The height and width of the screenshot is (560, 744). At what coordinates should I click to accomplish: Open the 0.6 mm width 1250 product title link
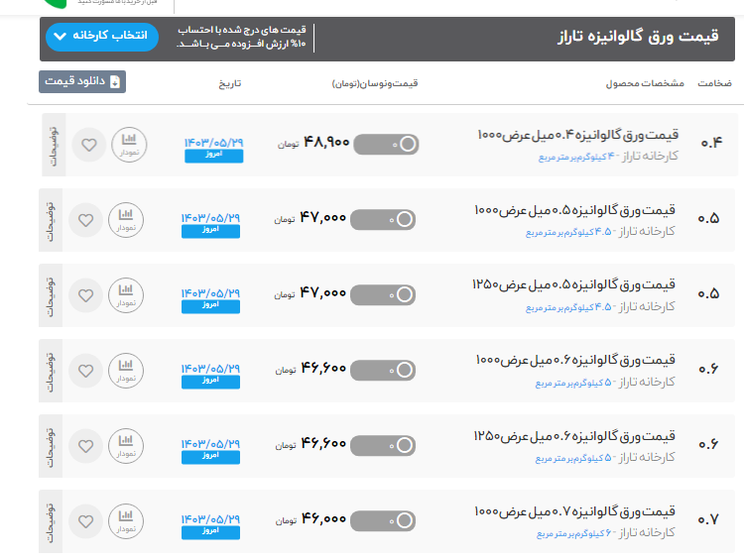(x=574, y=436)
